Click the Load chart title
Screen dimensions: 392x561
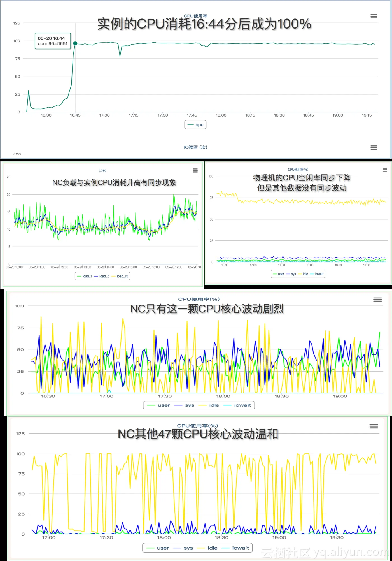[x=102, y=170]
